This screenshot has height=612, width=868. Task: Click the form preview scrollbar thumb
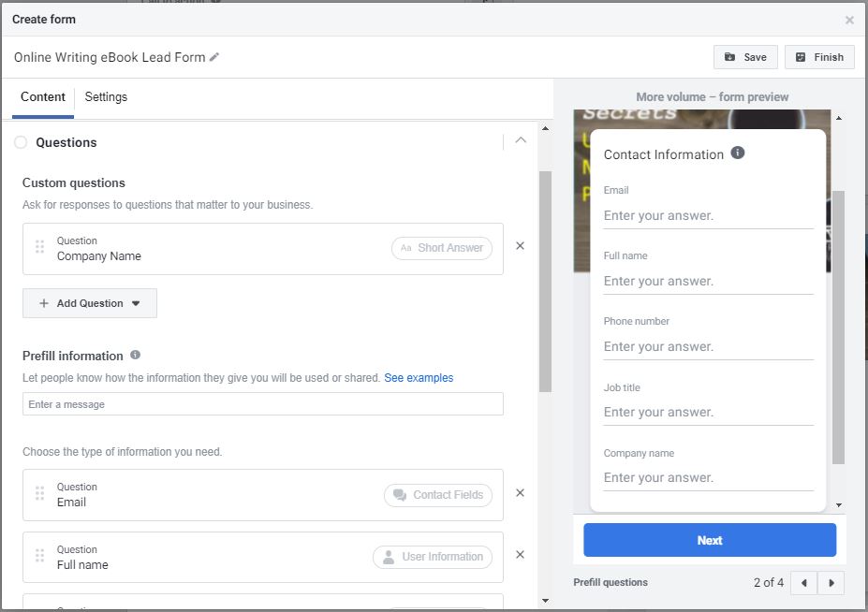[x=839, y=328]
